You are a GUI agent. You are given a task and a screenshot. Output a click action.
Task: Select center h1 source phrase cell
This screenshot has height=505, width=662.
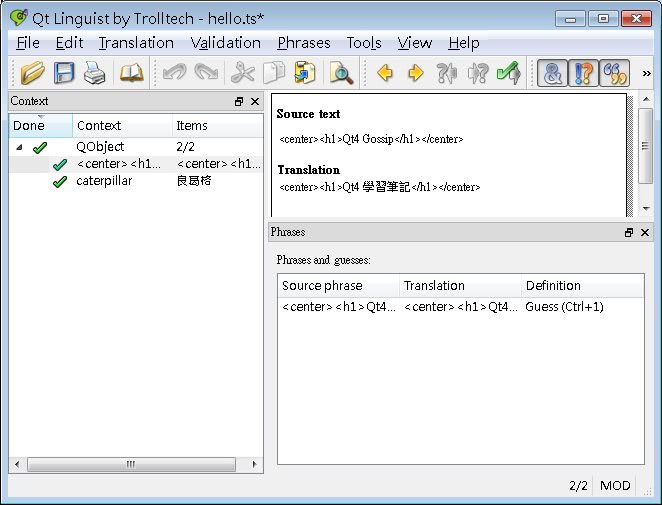coord(339,307)
